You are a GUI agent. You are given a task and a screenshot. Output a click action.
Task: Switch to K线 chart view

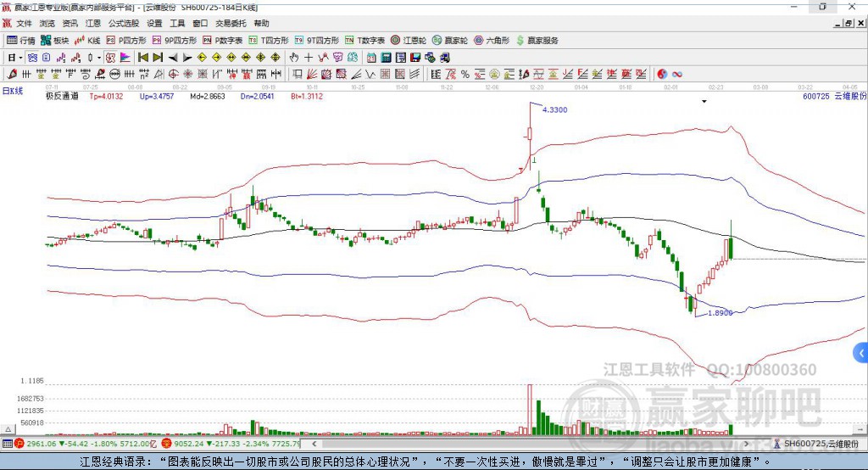87,41
